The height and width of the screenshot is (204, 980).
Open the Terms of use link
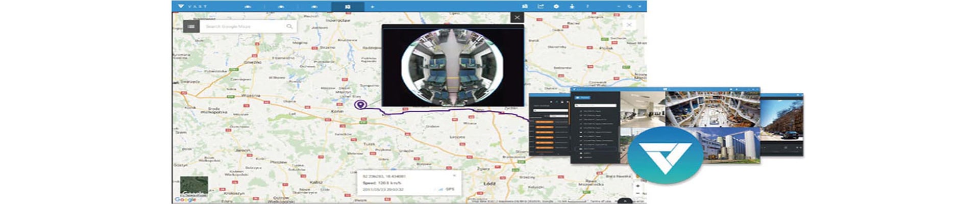(600, 201)
